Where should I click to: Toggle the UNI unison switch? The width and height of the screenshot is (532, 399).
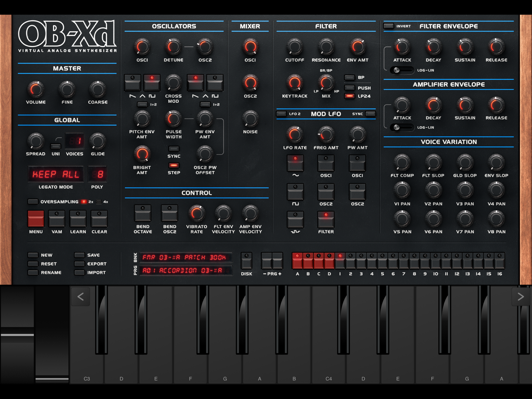coord(55,146)
